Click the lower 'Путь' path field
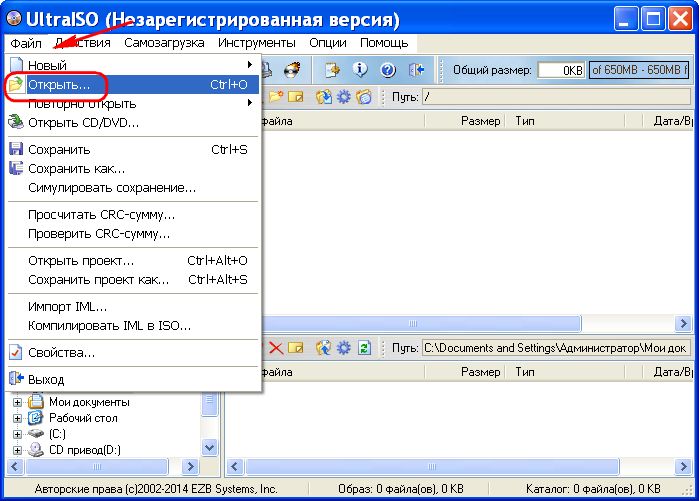This screenshot has width=699, height=501. tap(554, 348)
